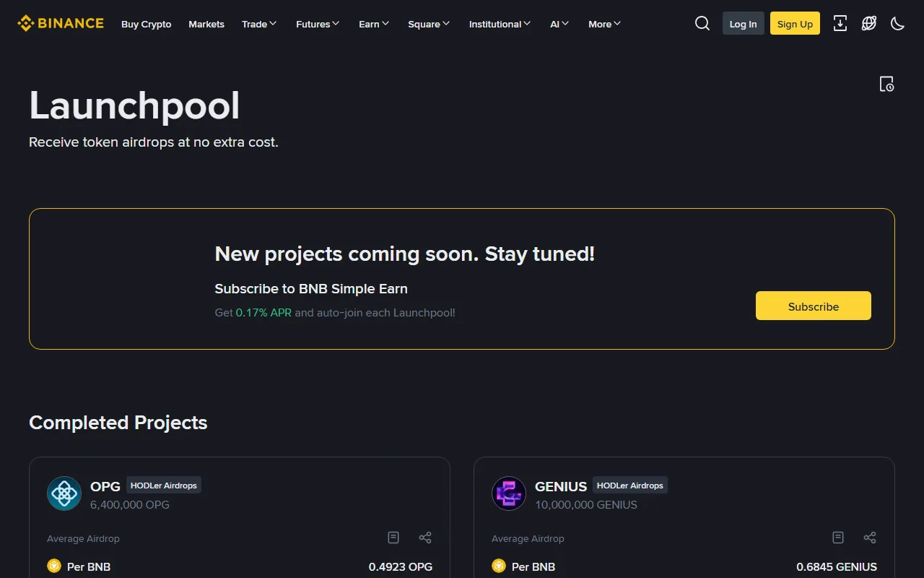Viewport: 924px width, 578px height.
Task: Expand the AI dropdown menu
Action: coord(559,24)
